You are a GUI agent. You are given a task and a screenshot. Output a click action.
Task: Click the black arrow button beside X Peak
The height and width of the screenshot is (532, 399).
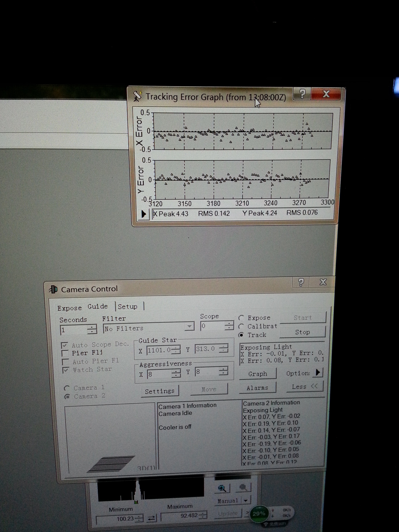click(x=144, y=214)
